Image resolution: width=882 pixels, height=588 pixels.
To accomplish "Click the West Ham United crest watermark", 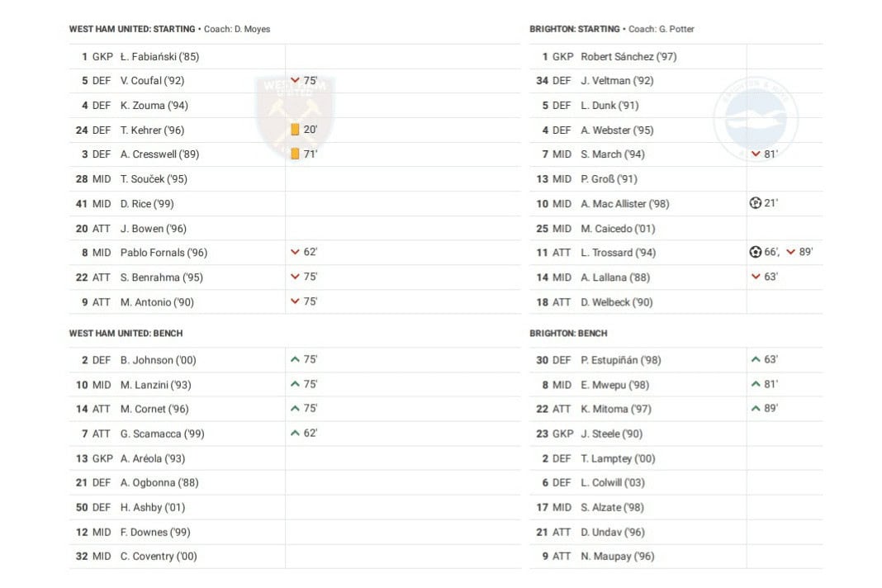I will click(x=294, y=116).
